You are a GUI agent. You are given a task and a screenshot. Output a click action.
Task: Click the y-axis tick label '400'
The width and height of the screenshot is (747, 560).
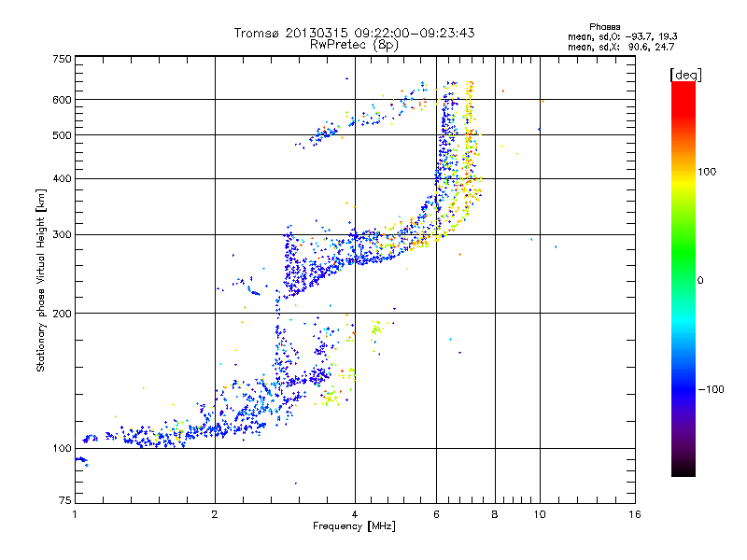pyautogui.click(x=62, y=179)
